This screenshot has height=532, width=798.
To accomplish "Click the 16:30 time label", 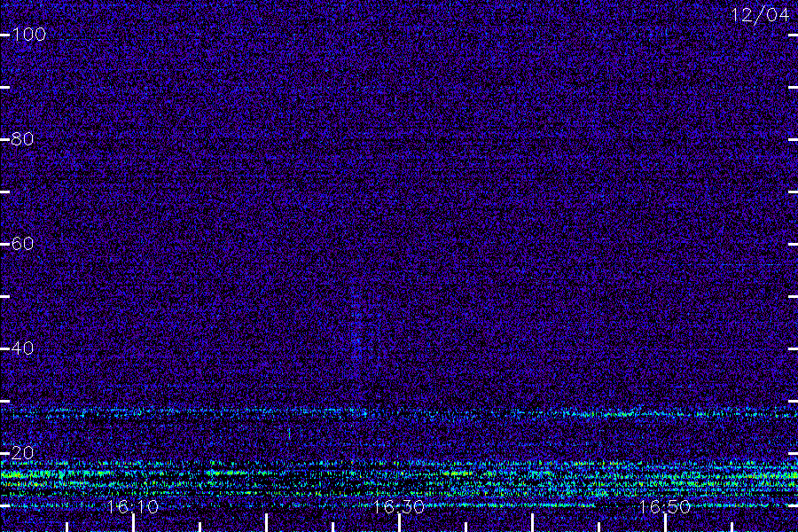I will 398,506.
